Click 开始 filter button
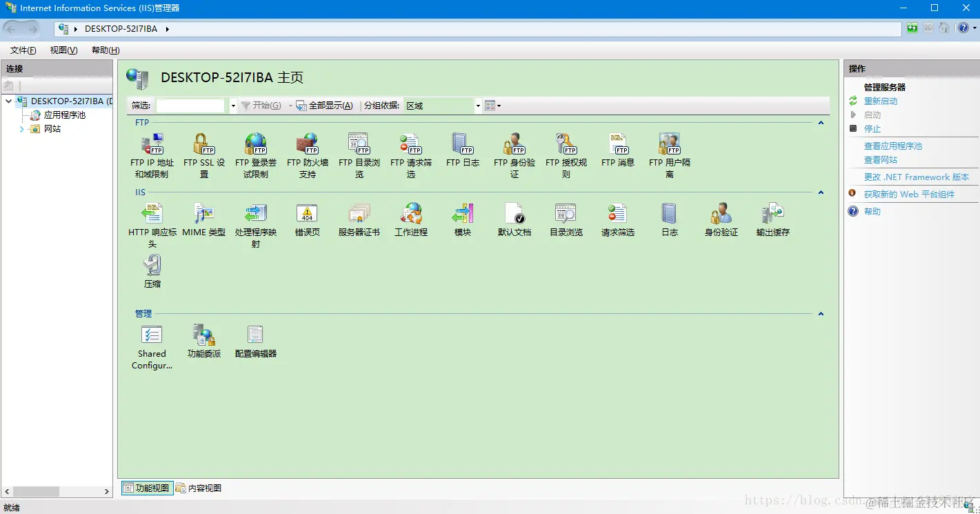This screenshot has height=514, width=980. coord(261,106)
